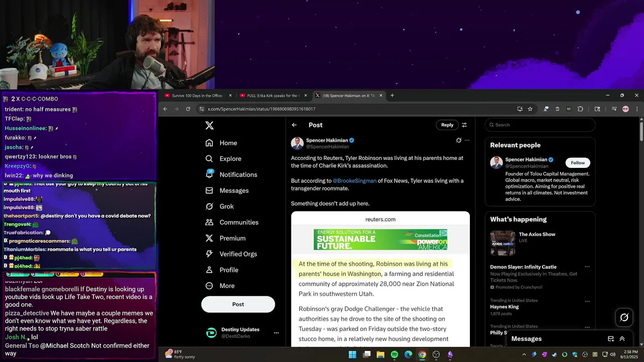This screenshot has width=644, height=362.
Task: Open post's three-dot more menu
Action: 467,140
